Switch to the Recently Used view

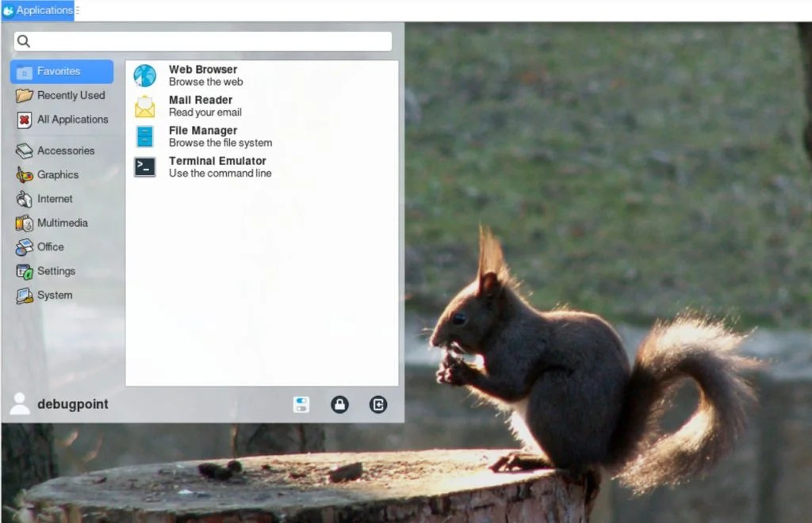(x=70, y=95)
